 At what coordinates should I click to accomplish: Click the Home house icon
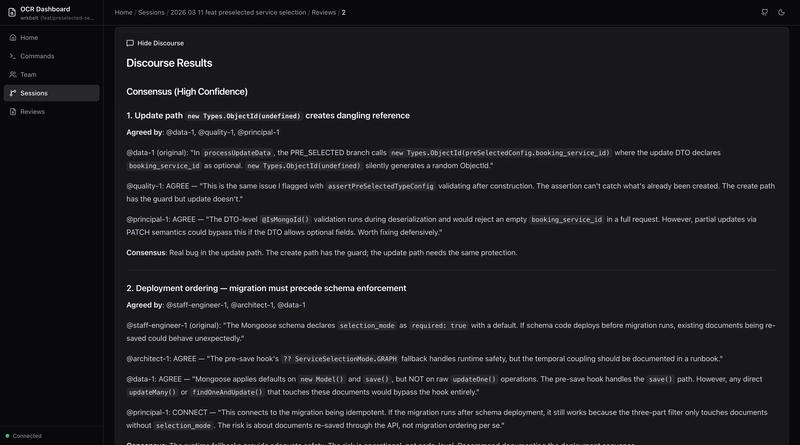[12, 37]
